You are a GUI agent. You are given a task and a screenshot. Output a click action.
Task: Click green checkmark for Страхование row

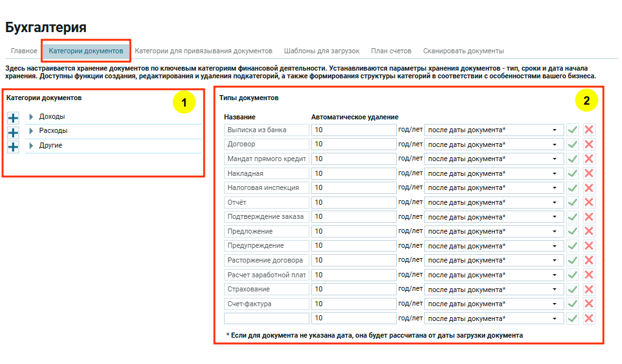(x=573, y=289)
